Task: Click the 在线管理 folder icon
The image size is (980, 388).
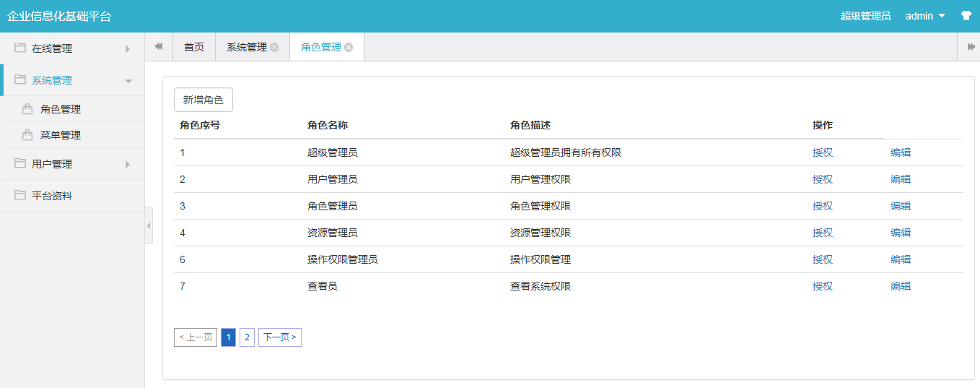Action: tap(20, 48)
